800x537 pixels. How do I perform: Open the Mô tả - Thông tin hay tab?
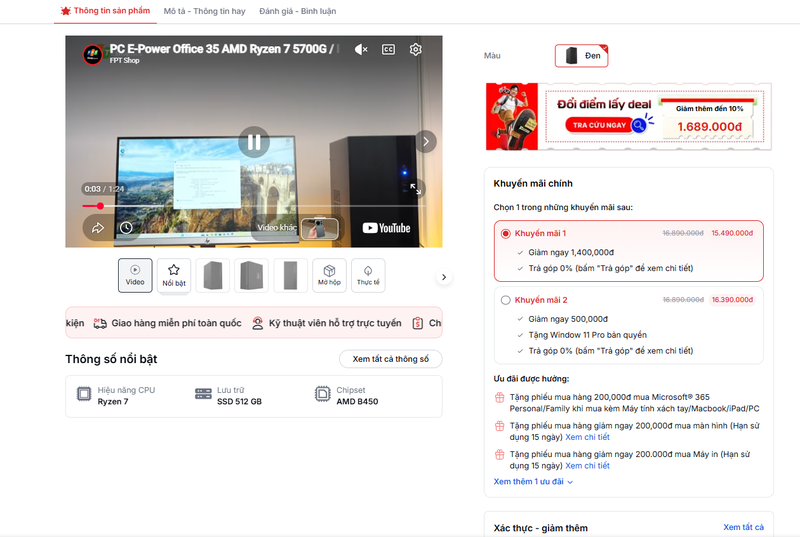[x=204, y=11]
